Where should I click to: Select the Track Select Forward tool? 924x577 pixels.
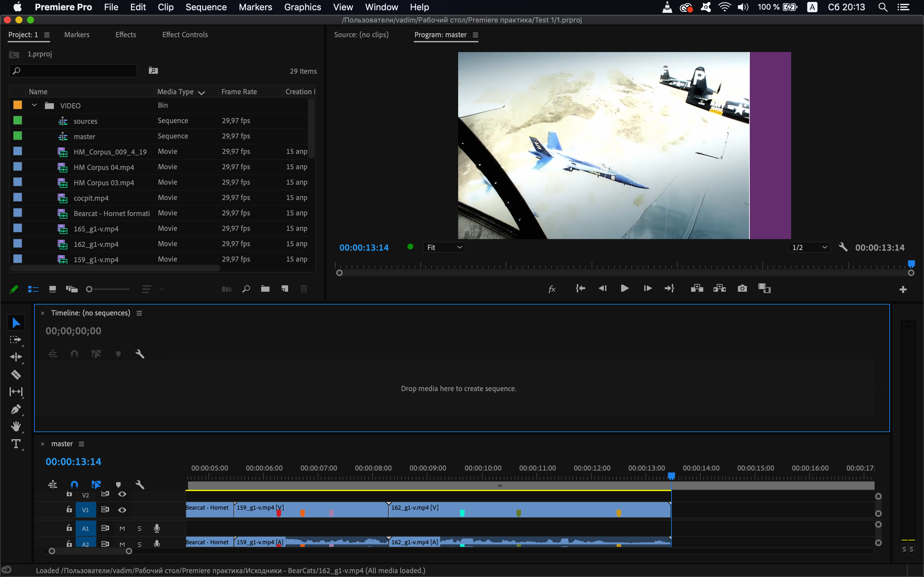(16, 339)
